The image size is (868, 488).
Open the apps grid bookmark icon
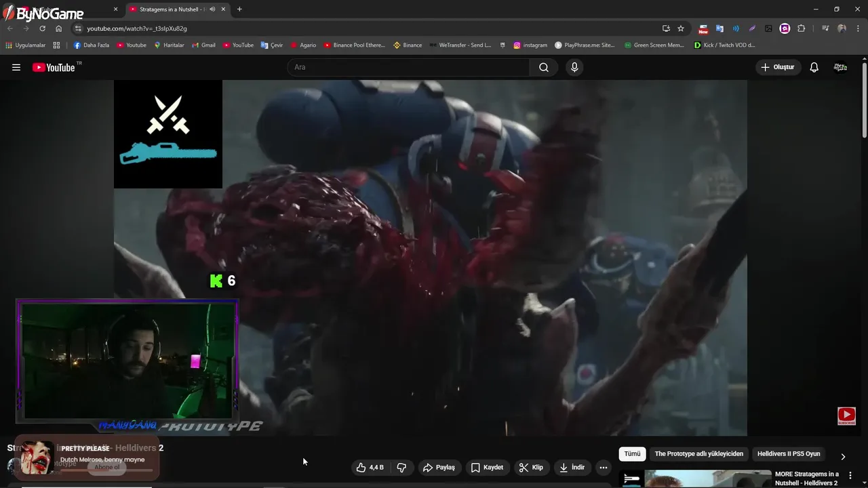point(56,45)
